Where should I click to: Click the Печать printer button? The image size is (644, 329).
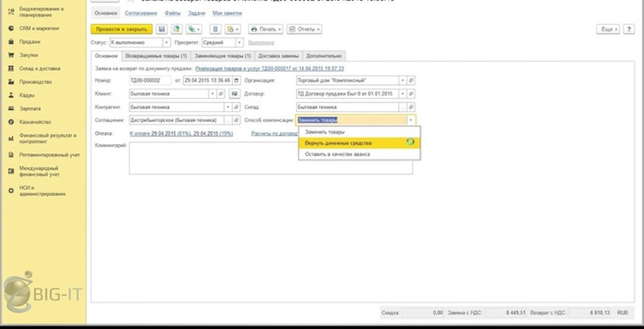click(265, 29)
